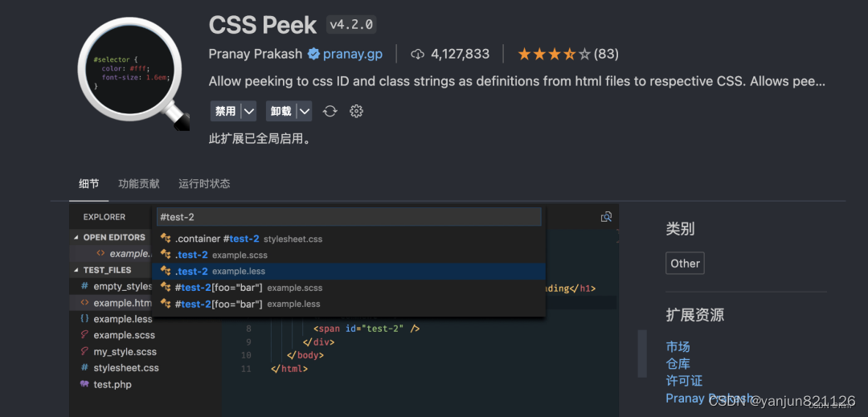Open the Pranay Prakash resource link

(x=710, y=399)
